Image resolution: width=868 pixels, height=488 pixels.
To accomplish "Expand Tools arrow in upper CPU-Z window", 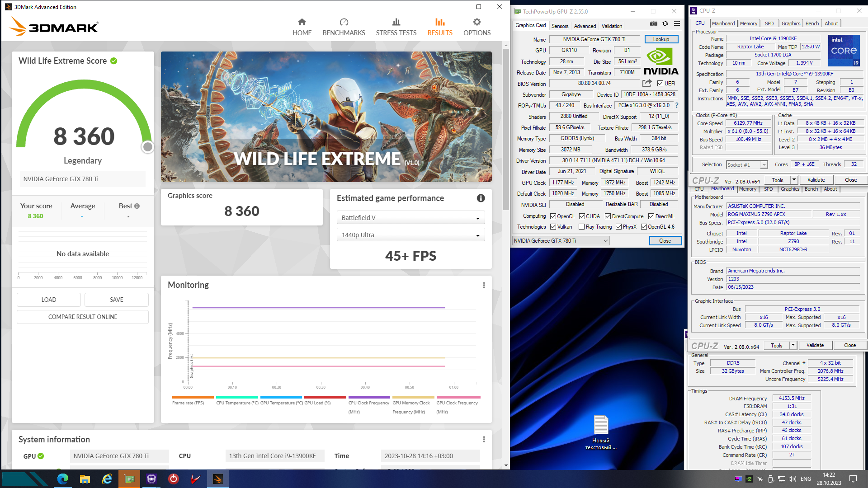I will click(x=794, y=180).
